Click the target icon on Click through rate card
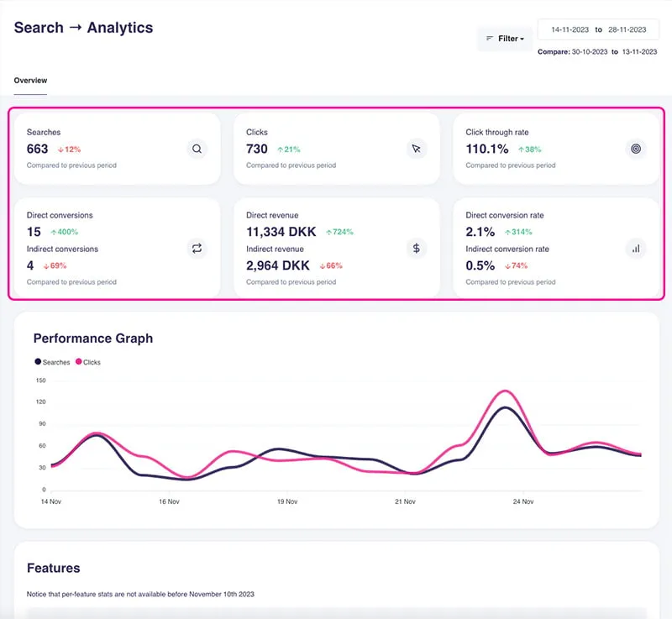The height and width of the screenshot is (619, 672). pyautogui.click(x=636, y=149)
